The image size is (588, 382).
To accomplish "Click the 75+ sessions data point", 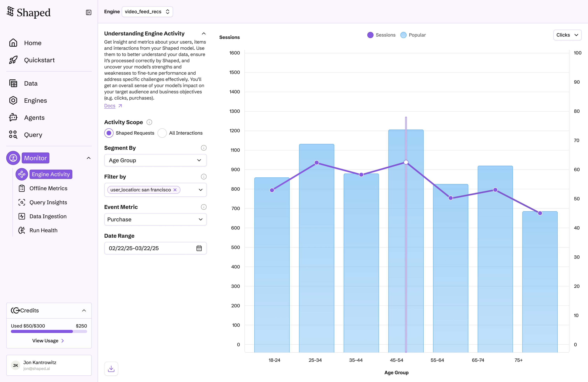I will (x=540, y=213).
